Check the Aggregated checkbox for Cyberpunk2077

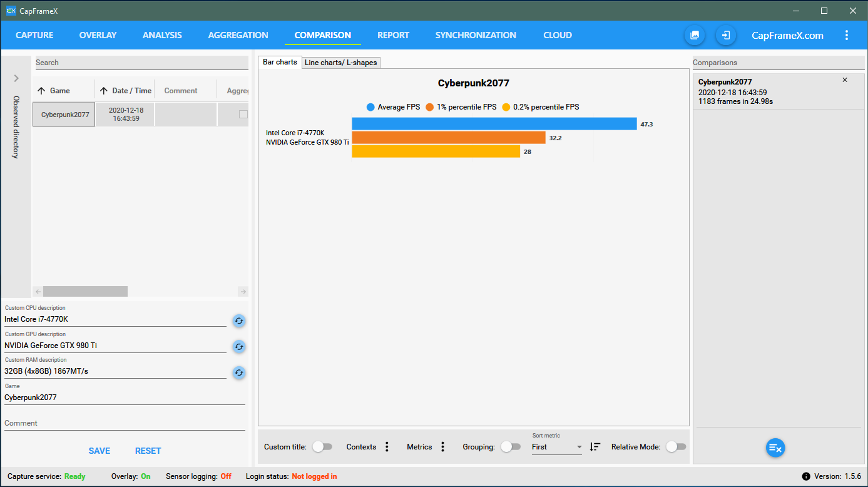(x=243, y=115)
